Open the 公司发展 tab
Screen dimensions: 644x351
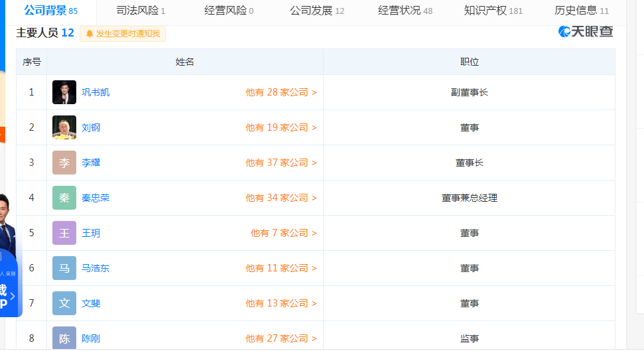click(x=317, y=11)
